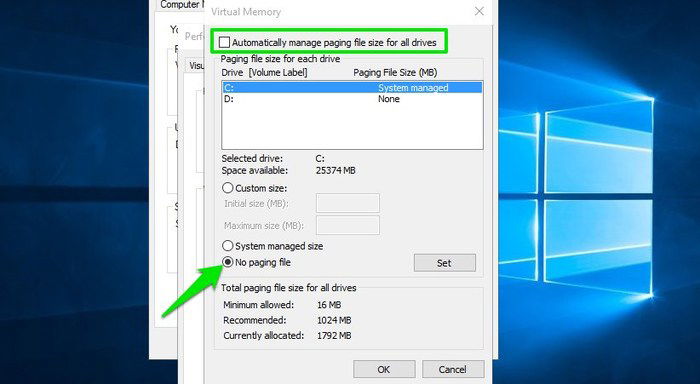Enable automatically manage paging file size checkbox
This screenshot has height=384, width=700.
pos(225,42)
